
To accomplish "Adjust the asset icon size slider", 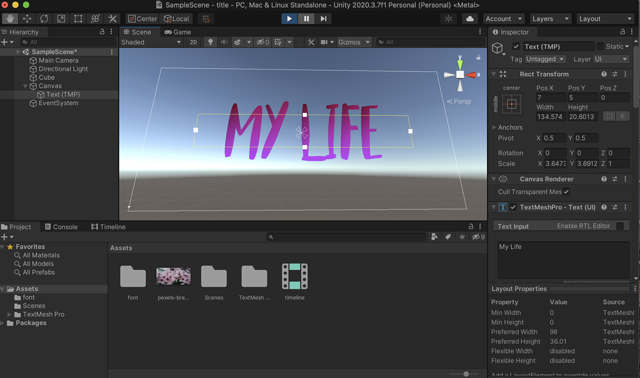I will tap(465, 374).
